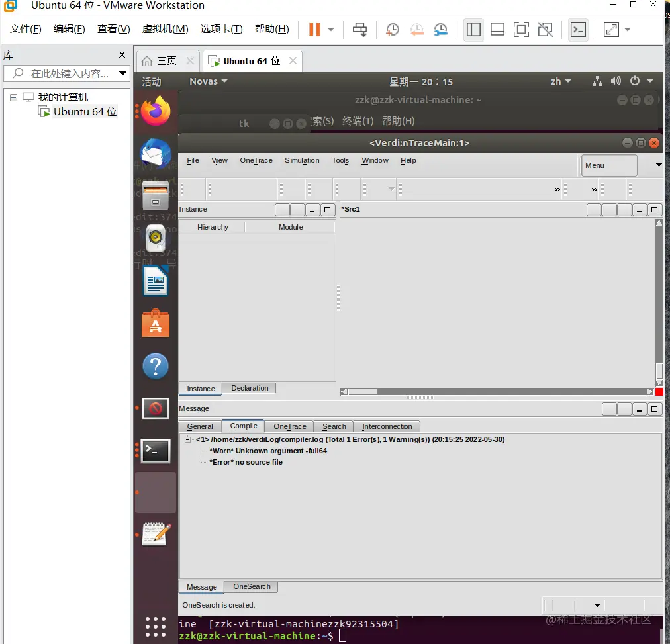This screenshot has height=644, width=670.
Task: Maximize the Instance pane
Action: click(x=327, y=210)
